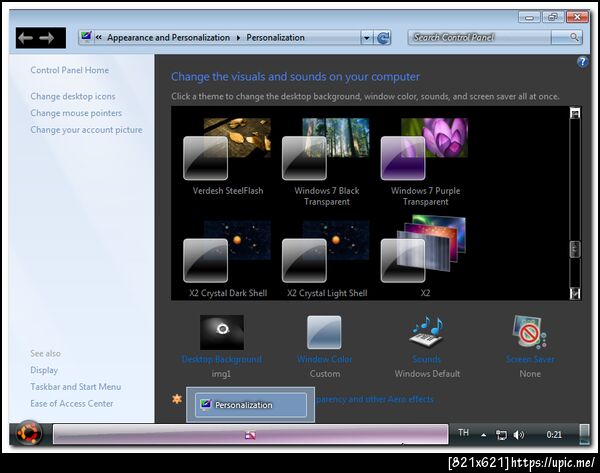600x473 pixels.
Task: Click the 'Change the visuals and sounds' heading
Action: click(x=295, y=77)
